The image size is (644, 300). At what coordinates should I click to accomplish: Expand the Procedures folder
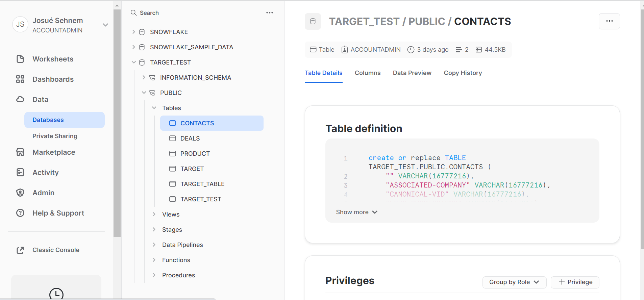(154, 275)
